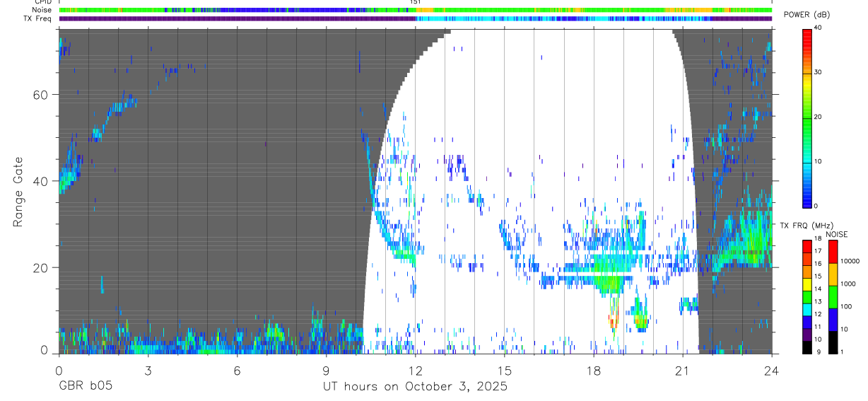Click the "TX FRQ (MHz)" legend title
The width and height of the screenshot is (868, 401).
click(807, 226)
